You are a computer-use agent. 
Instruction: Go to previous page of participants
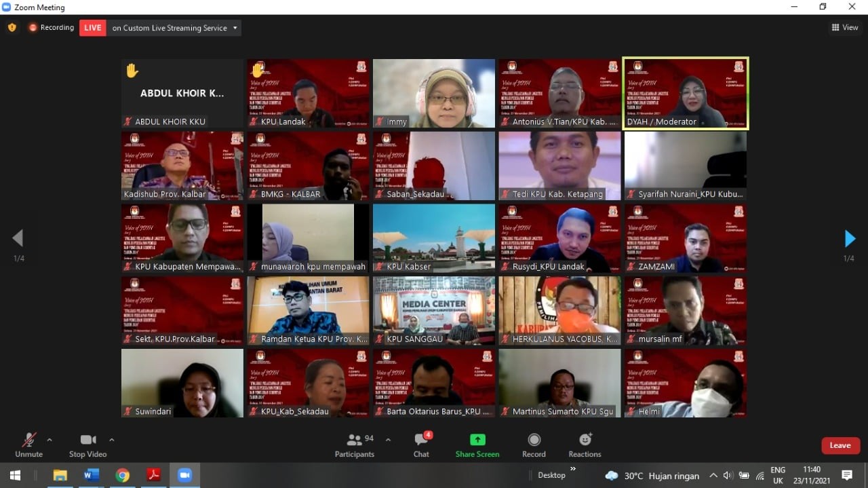tap(18, 238)
